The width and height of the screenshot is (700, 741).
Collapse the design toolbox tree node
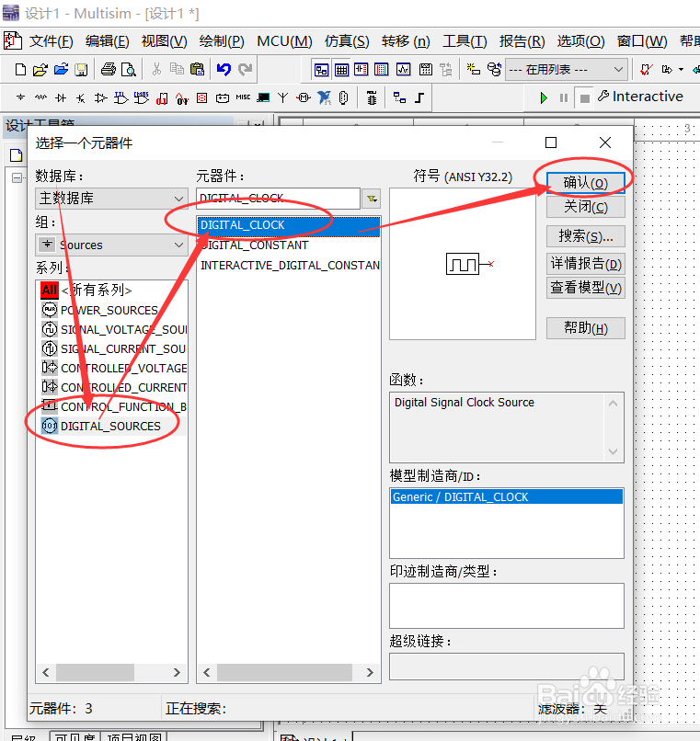click(x=17, y=177)
